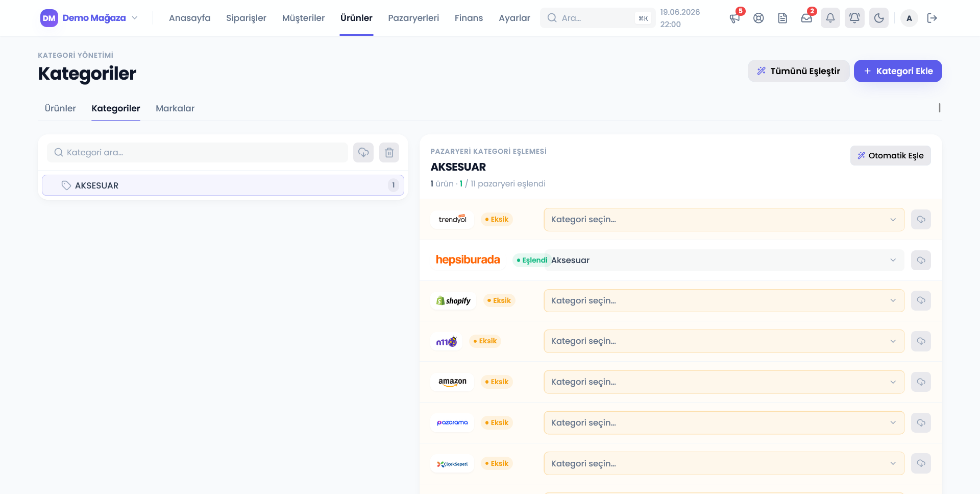Click the Eksik status badge in n11 row
The width and height of the screenshot is (980, 494).
tap(485, 341)
